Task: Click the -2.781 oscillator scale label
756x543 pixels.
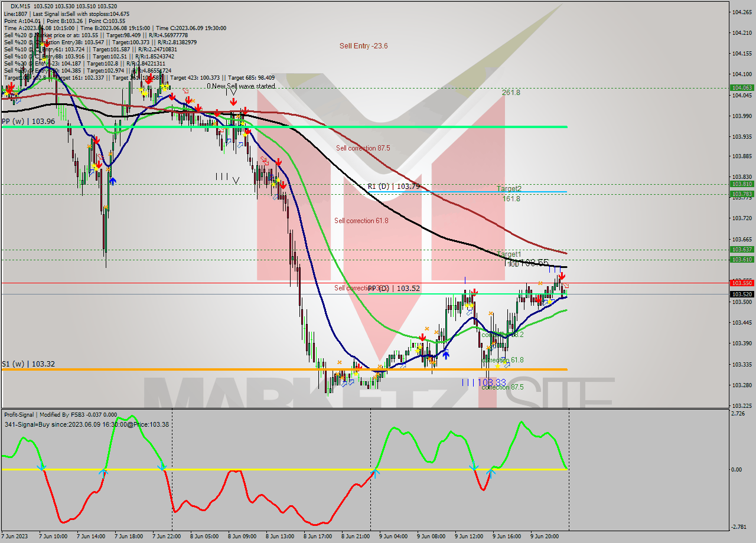Action: click(x=739, y=526)
